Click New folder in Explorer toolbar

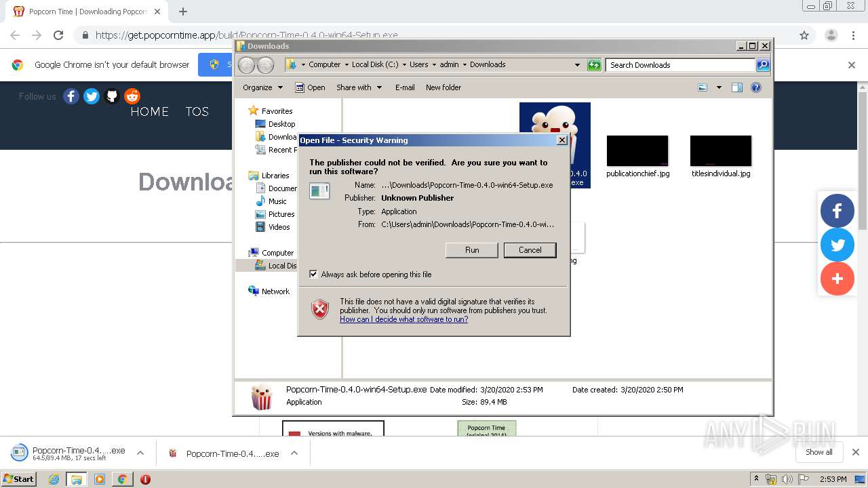coord(443,87)
